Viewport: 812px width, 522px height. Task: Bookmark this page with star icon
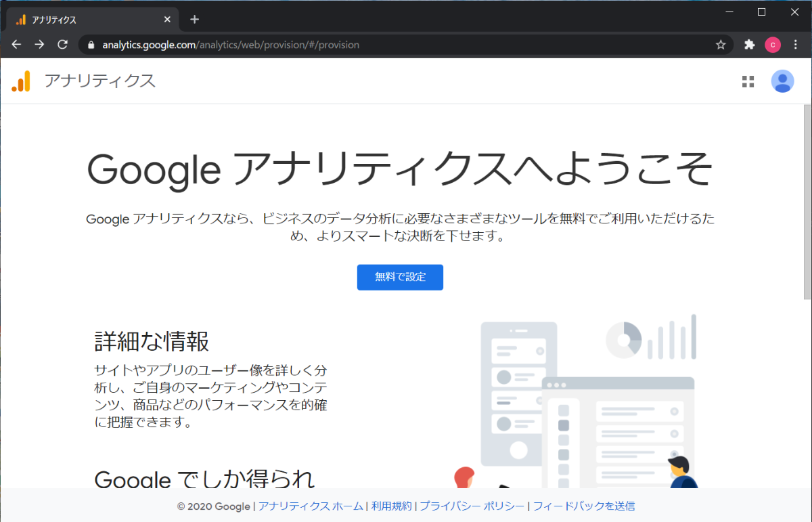click(x=721, y=45)
